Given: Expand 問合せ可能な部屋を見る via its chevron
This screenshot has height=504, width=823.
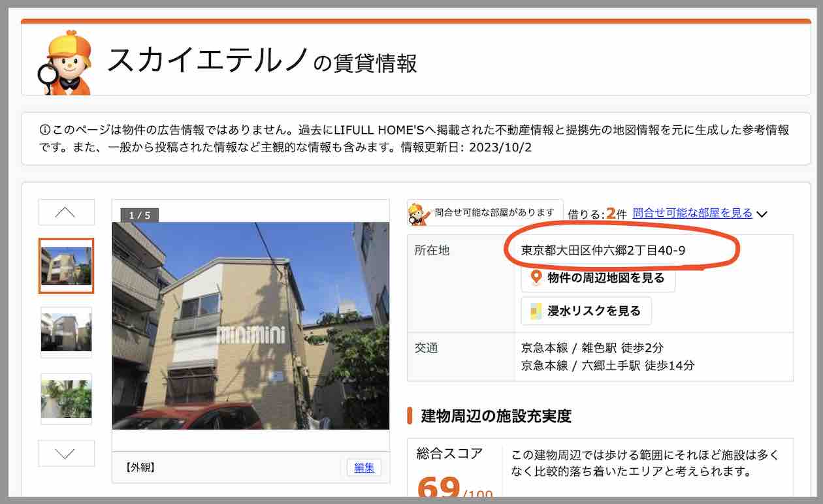Looking at the screenshot, I should [x=761, y=213].
